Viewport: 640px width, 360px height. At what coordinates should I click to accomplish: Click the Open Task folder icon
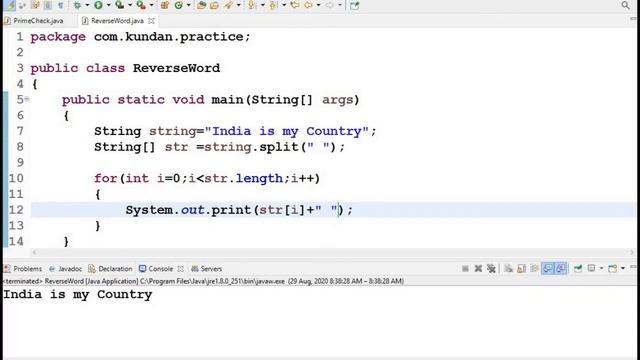[x=215, y=5]
